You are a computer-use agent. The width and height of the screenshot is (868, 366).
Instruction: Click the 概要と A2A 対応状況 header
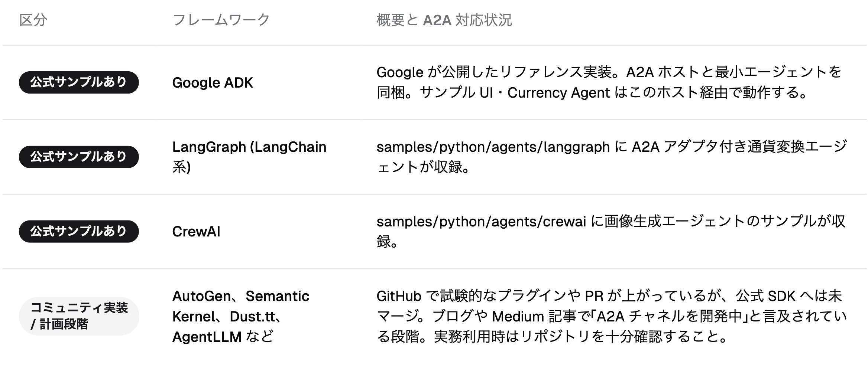pos(444,20)
